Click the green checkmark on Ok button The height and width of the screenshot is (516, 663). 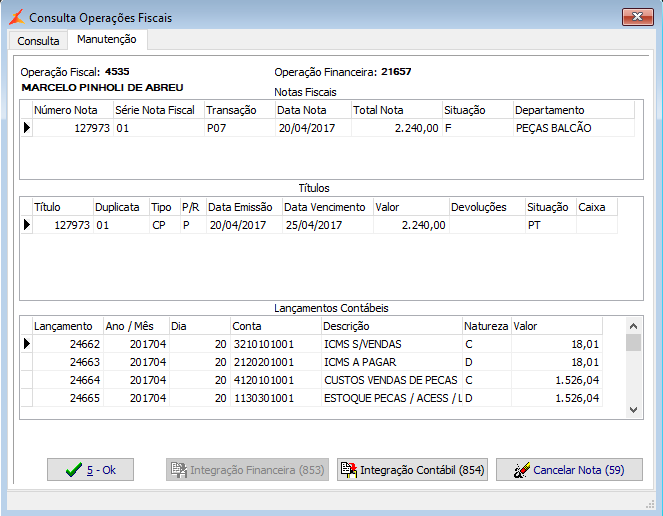coord(72,471)
